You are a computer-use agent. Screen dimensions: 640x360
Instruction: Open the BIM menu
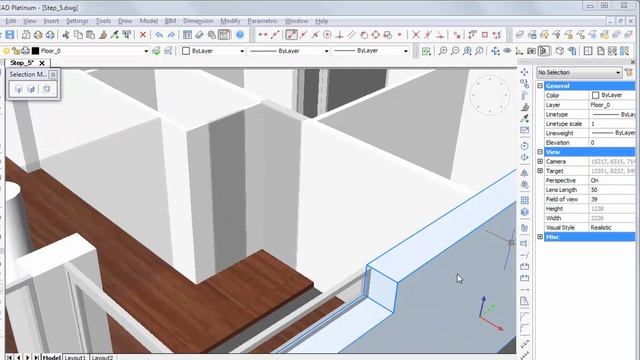[170, 21]
